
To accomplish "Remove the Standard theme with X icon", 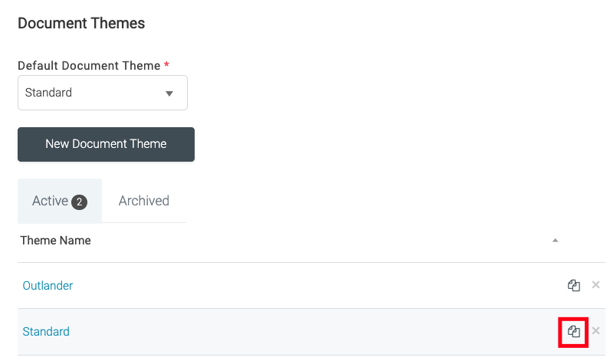I will tap(595, 330).
